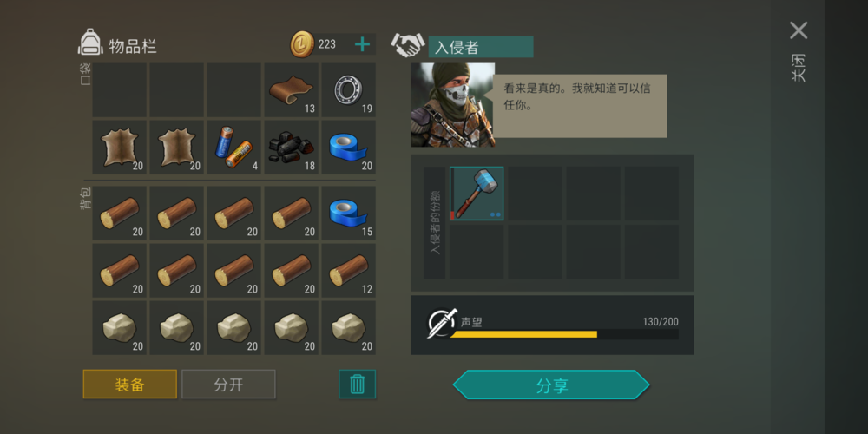868x434 pixels.
Task: Select the blue hammer in raider's share
Action: click(477, 194)
